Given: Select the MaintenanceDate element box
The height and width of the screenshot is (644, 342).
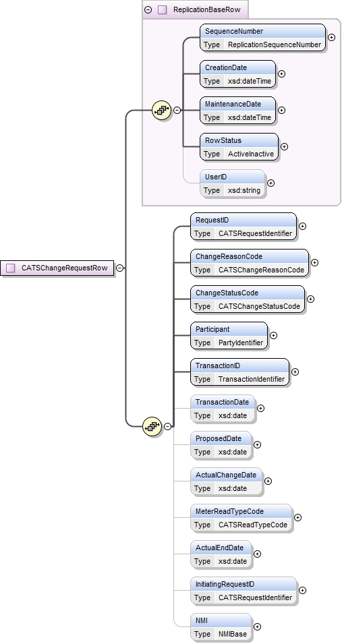Looking at the screenshot, I should [x=237, y=110].
